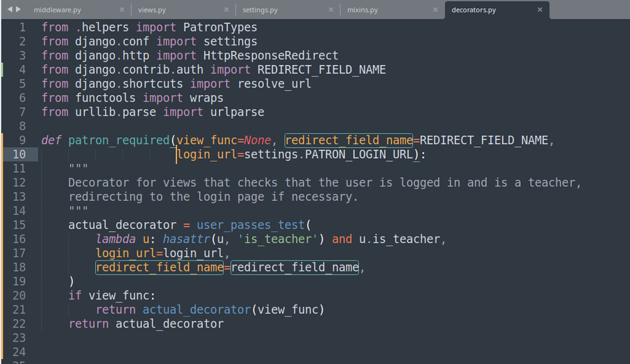Image resolution: width=630 pixels, height=364 pixels.
Task: Click line number 4 in the gutter
Action: (22, 70)
